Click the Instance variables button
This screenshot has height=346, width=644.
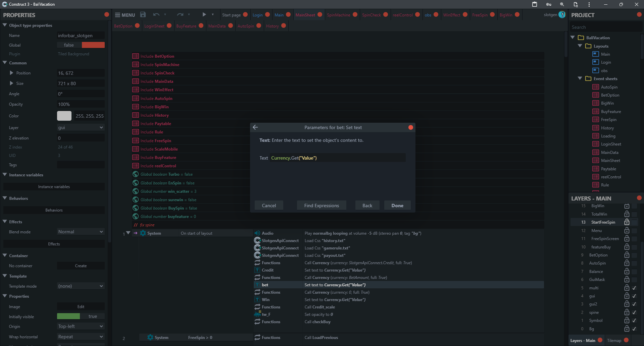pos(54,187)
